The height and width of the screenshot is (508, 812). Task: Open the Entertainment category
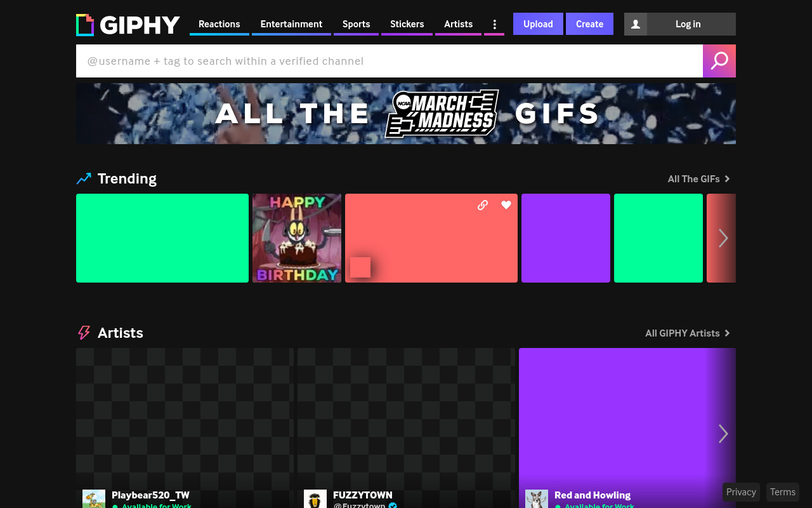(291, 24)
